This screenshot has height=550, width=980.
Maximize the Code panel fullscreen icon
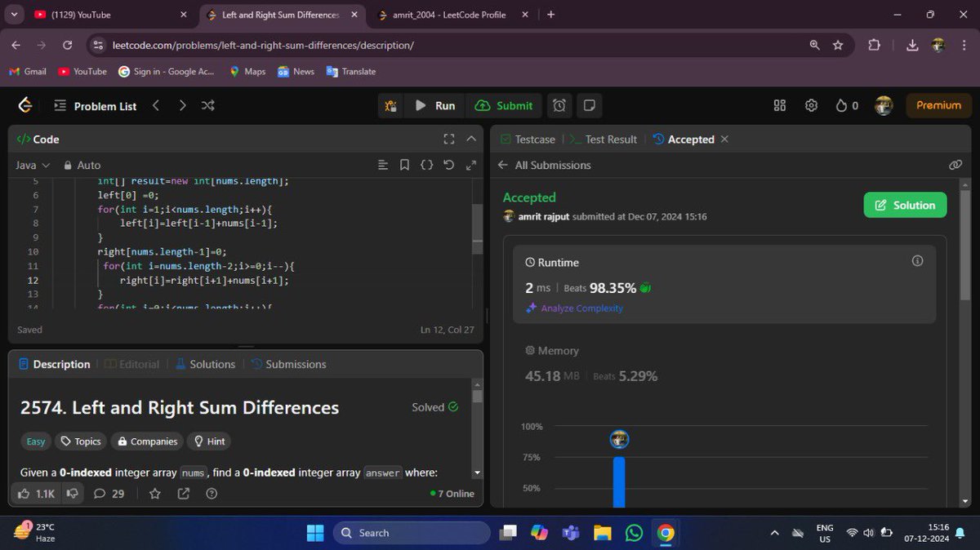coord(448,140)
